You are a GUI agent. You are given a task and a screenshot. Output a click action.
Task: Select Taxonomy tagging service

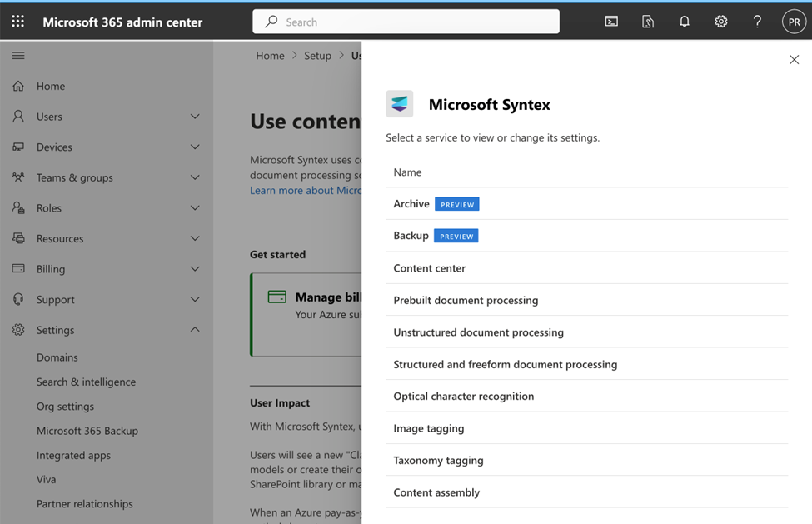point(587,461)
